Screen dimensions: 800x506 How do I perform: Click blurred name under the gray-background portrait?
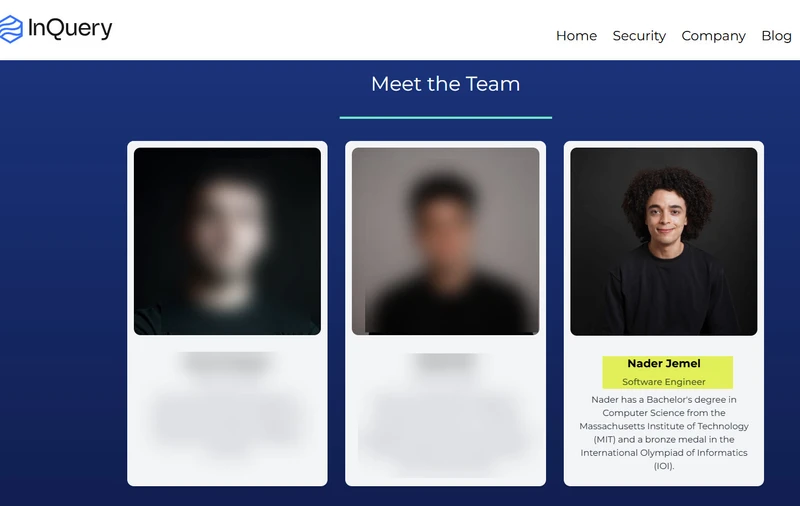445,363
